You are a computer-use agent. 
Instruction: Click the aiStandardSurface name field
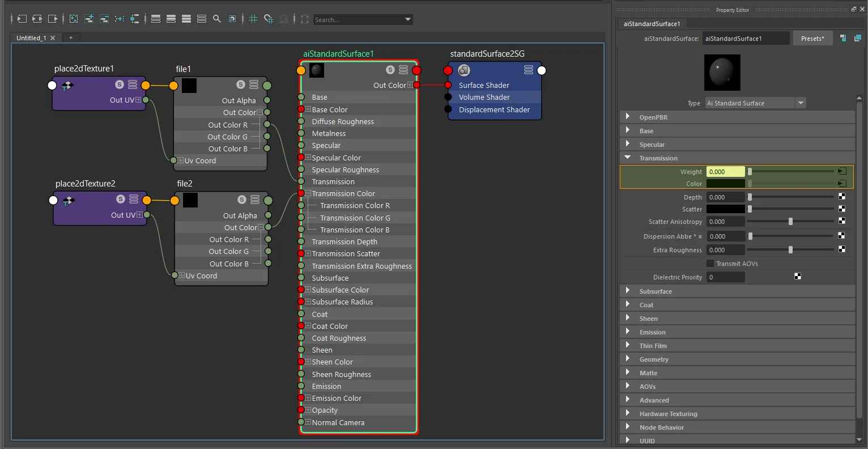[746, 39]
